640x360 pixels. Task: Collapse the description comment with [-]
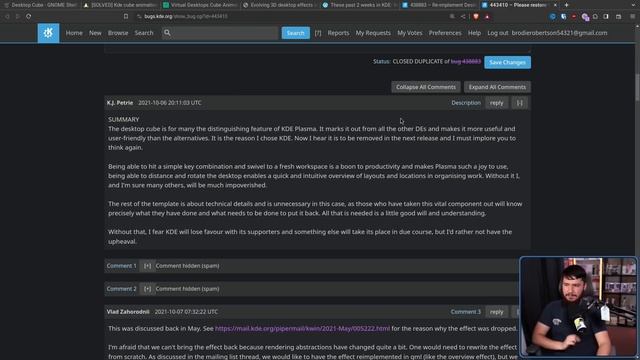(520, 103)
